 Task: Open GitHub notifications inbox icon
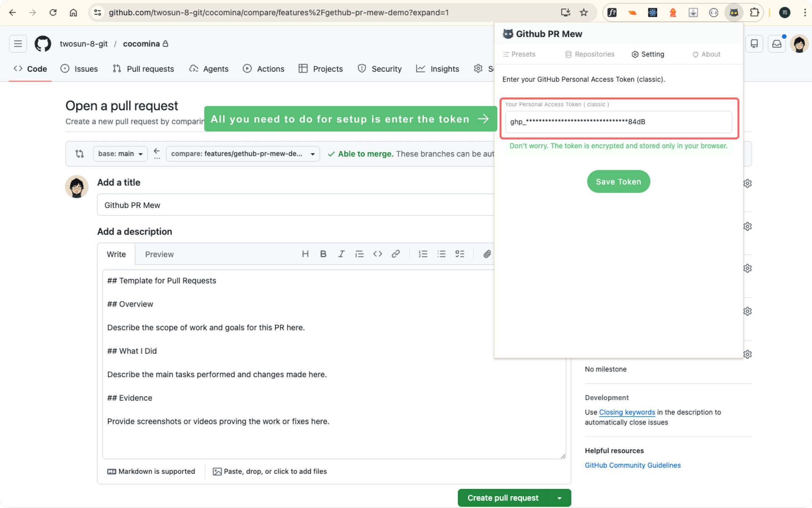[776, 44]
